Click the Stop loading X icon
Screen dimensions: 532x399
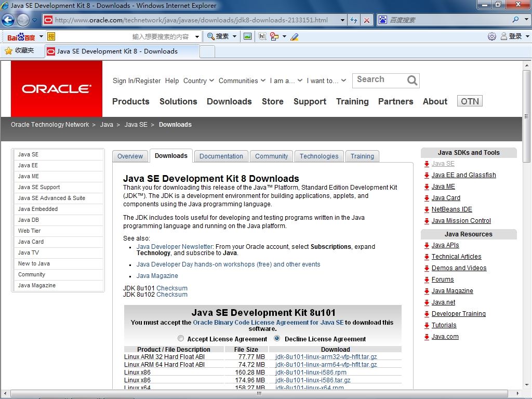pyautogui.click(x=367, y=20)
